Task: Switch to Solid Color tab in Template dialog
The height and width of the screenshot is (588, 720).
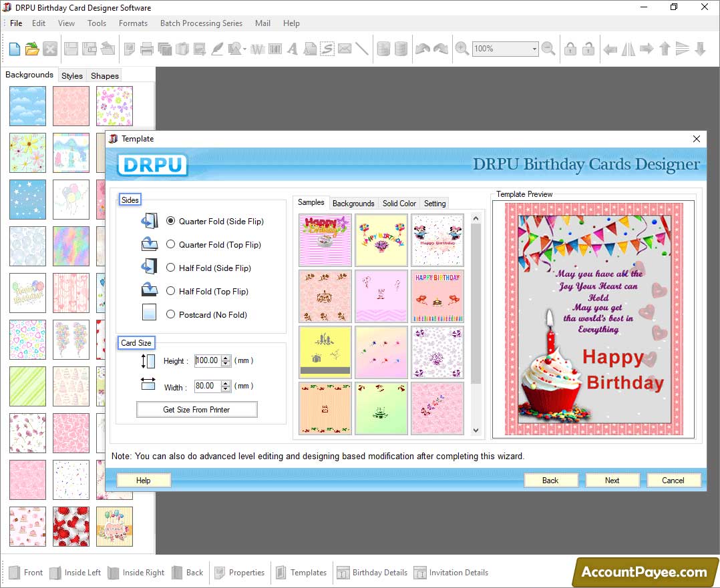Action: coord(399,204)
